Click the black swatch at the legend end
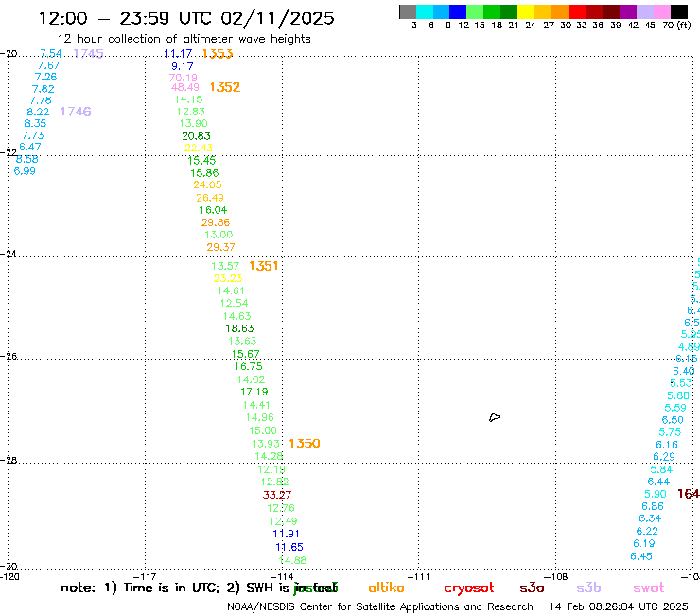Image resolution: width=700 pixels, height=615 pixels. 679,11
